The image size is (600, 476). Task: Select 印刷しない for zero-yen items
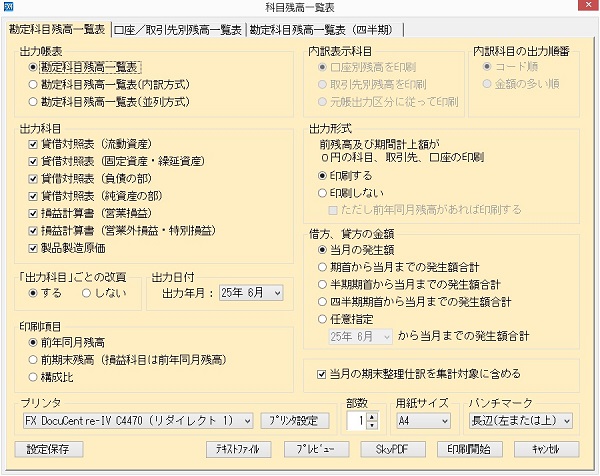[x=322, y=193]
